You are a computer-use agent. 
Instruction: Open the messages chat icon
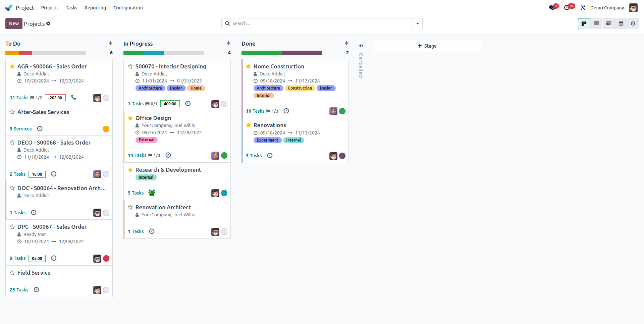tap(551, 8)
